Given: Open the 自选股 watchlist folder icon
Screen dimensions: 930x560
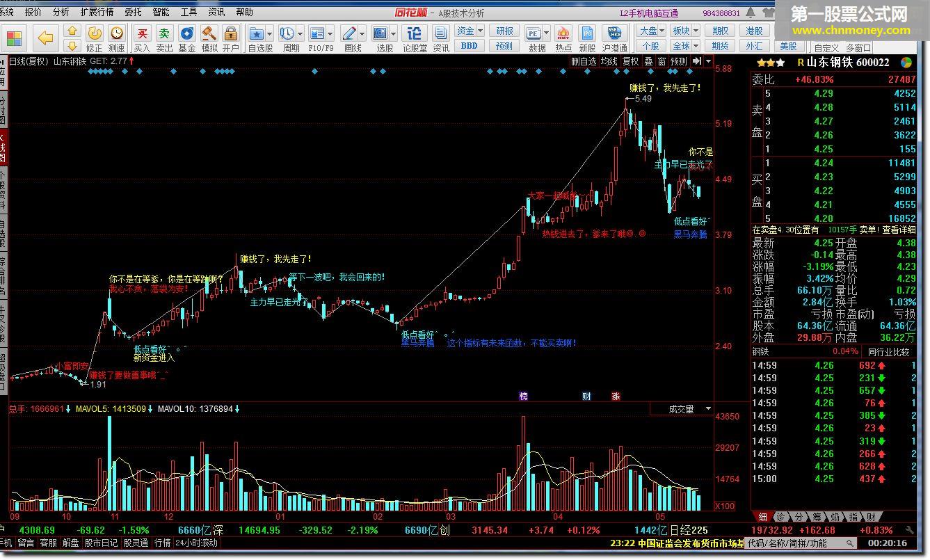Looking at the screenshot, I should click(257, 33).
